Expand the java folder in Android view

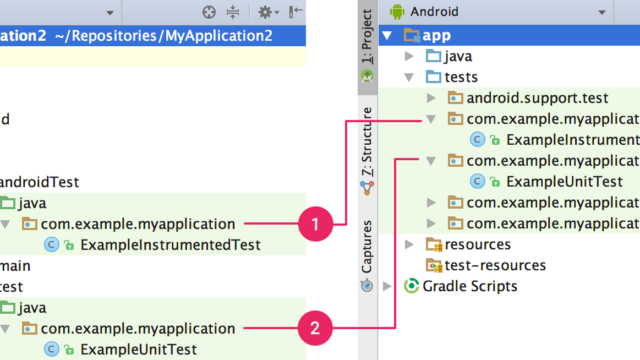(409, 56)
